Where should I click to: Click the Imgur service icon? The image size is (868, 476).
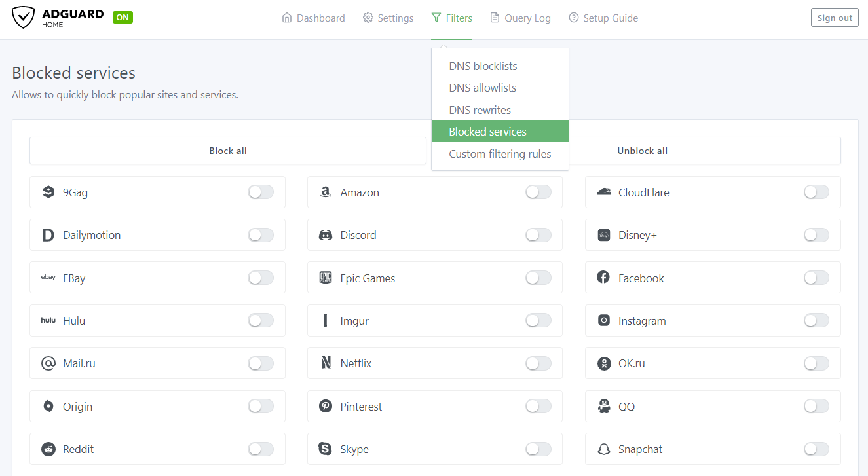tap(326, 320)
